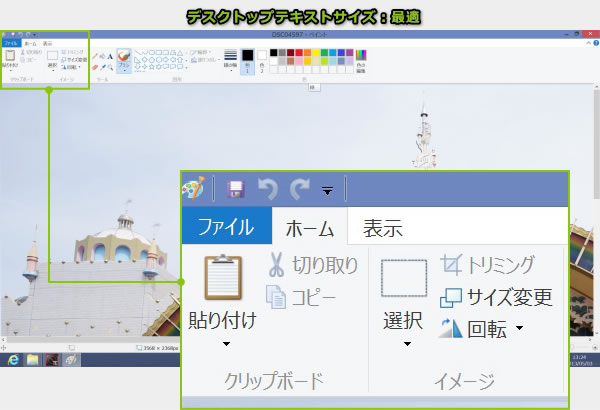Choose the Text tool marked with an A

110,56
